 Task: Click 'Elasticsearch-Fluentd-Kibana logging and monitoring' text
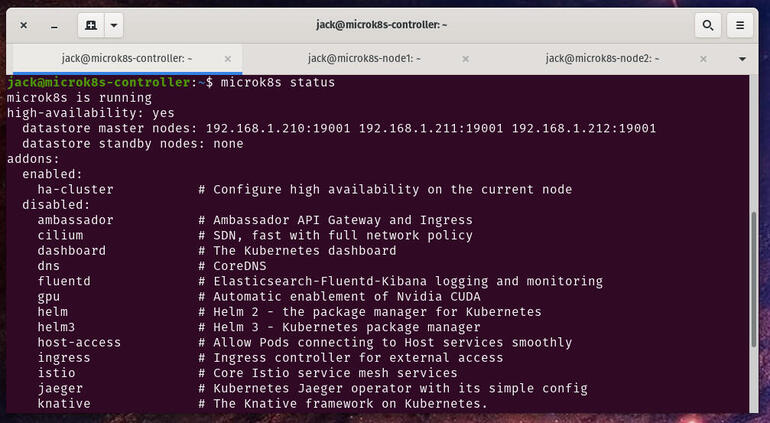[x=408, y=281]
